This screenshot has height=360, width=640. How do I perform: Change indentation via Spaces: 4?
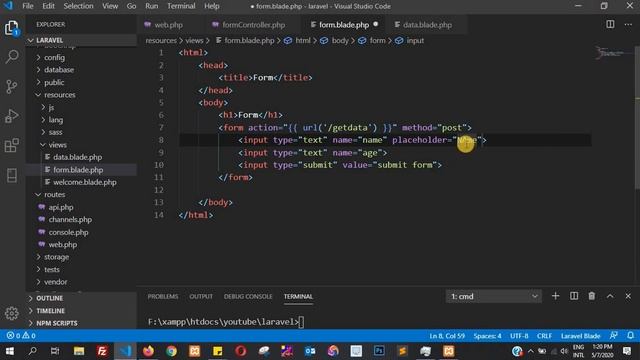pyautogui.click(x=487, y=336)
